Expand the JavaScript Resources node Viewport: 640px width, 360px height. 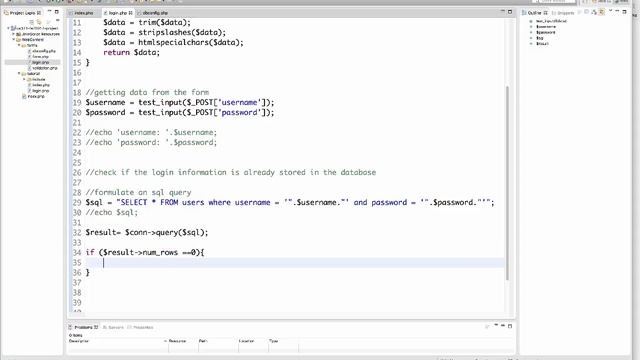tap(13, 34)
